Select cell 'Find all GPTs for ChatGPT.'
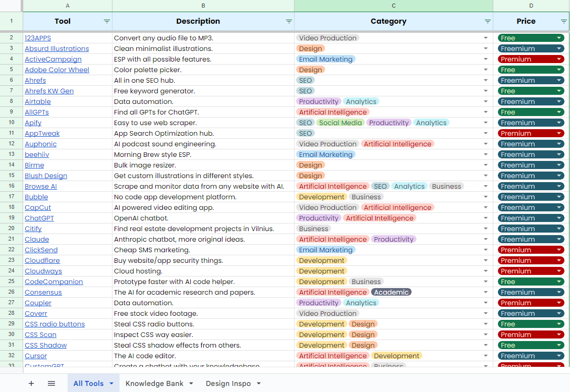 203,112
